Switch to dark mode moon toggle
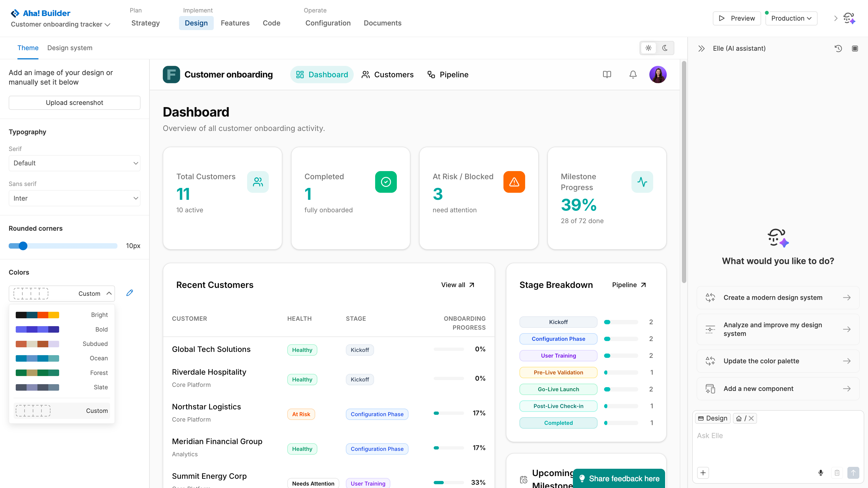 point(665,48)
